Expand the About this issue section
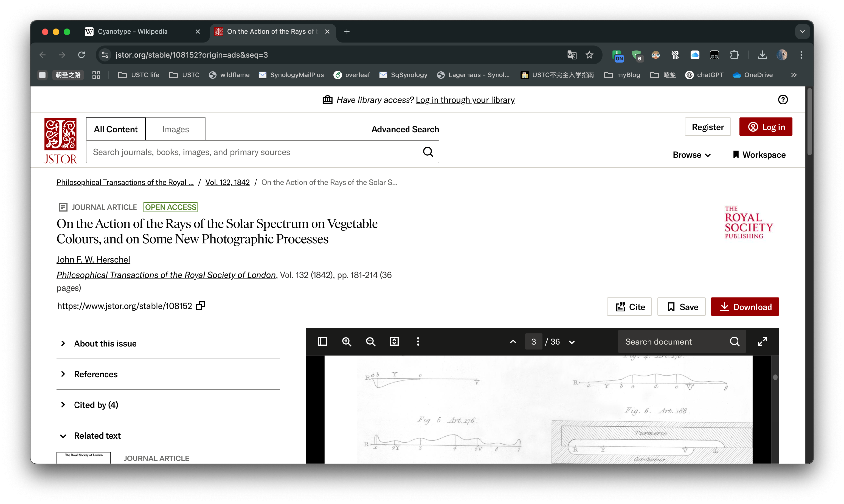This screenshot has height=504, width=844. tap(168, 343)
